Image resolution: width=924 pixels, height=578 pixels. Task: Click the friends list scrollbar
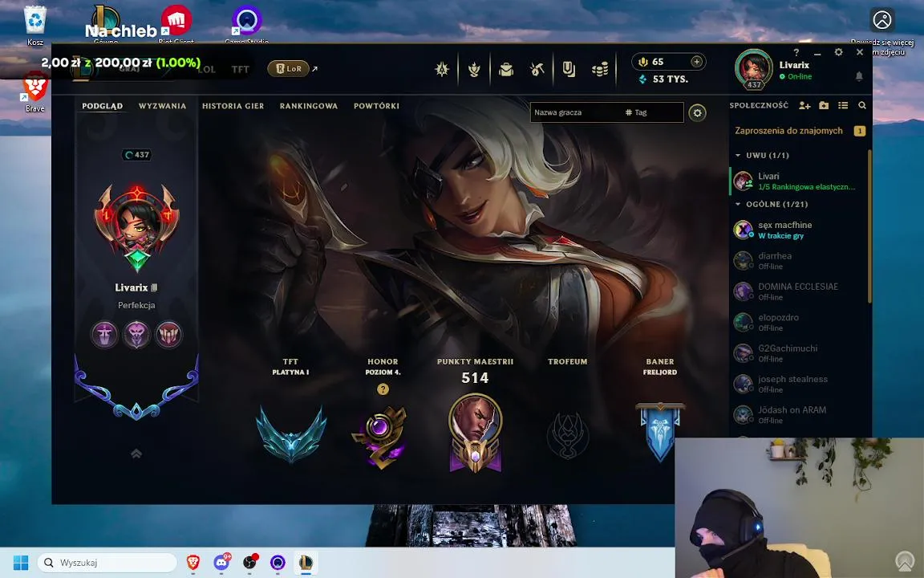point(869,227)
